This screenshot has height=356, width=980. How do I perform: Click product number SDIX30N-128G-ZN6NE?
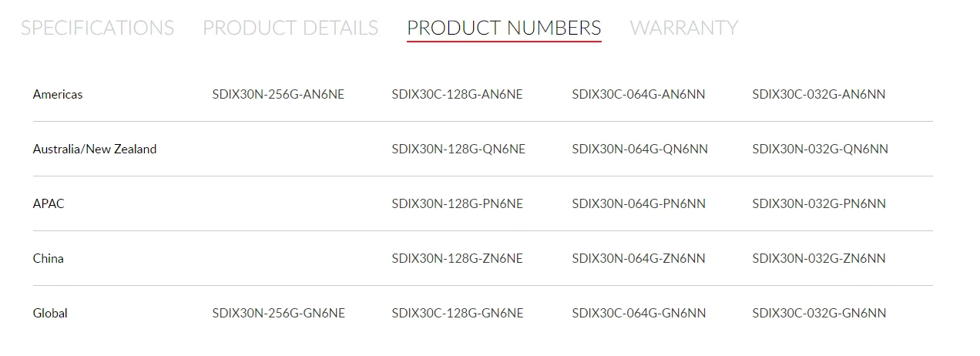click(x=457, y=258)
